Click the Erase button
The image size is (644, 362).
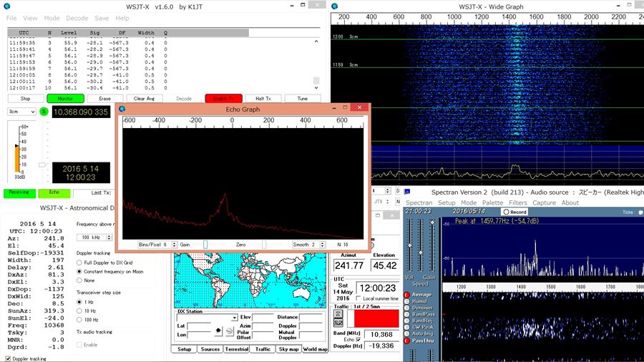pos(104,99)
